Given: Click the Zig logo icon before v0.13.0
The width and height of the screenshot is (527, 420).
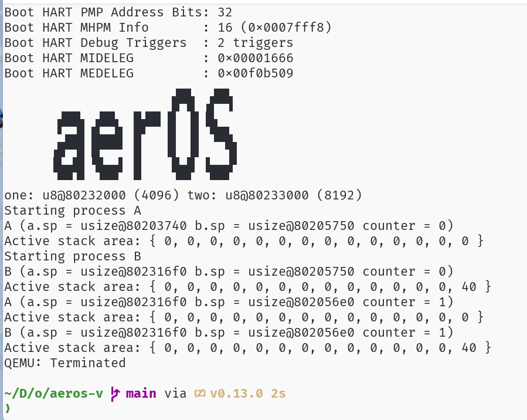Looking at the screenshot, I should [x=200, y=394].
